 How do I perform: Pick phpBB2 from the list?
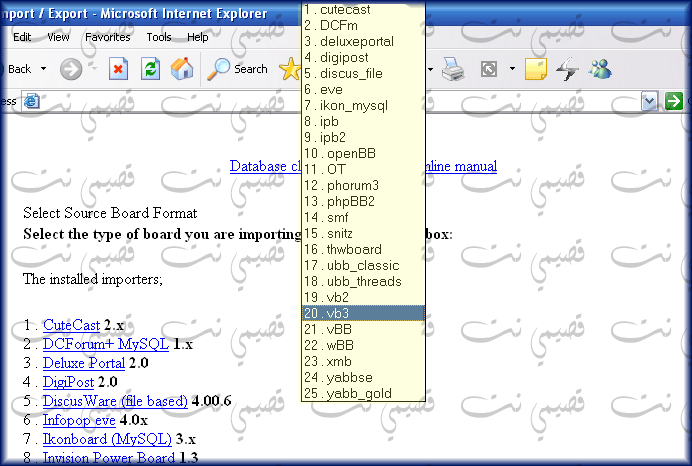363,201
